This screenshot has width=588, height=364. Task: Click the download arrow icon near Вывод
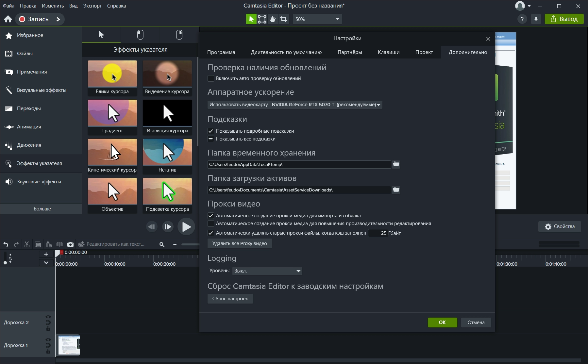click(x=536, y=19)
